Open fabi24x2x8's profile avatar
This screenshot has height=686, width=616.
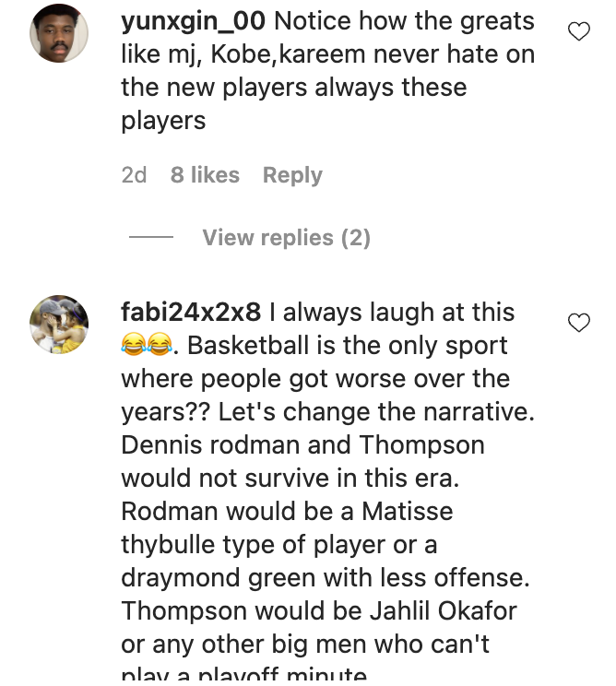click(x=59, y=325)
